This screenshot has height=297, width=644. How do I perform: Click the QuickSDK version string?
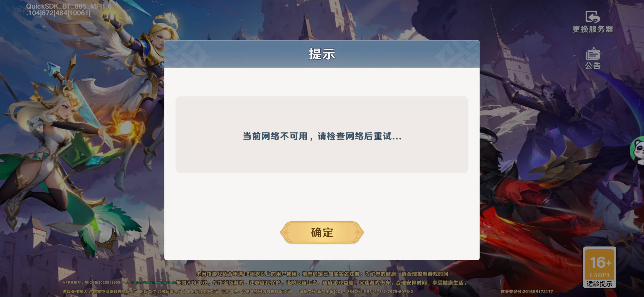(x=69, y=10)
